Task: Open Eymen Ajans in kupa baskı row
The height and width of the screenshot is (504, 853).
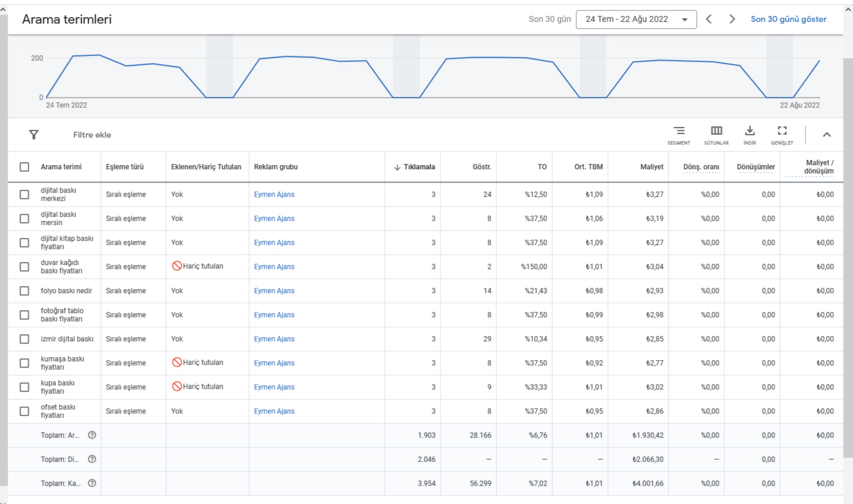Action: click(274, 387)
